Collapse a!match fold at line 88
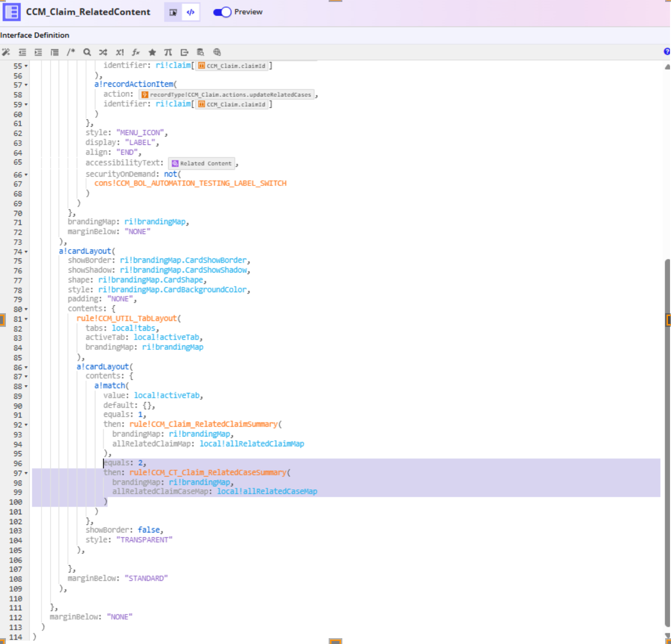 pyautogui.click(x=26, y=387)
